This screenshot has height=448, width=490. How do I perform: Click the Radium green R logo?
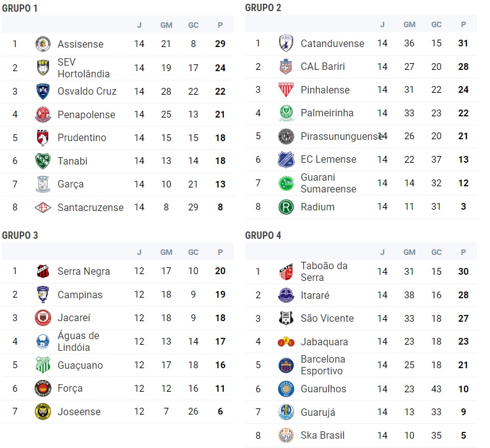pyautogui.click(x=285, y=207)
